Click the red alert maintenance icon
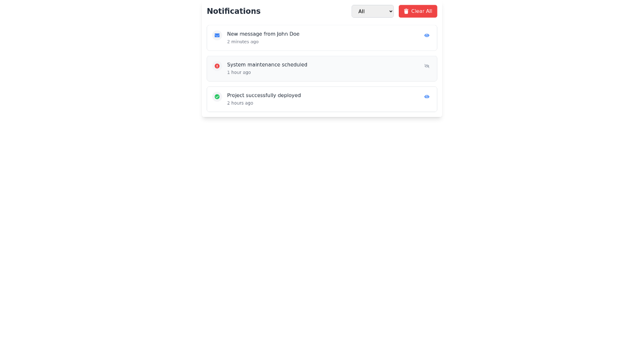The height and width of the screenshot is (338, 644). click(217, 66)
